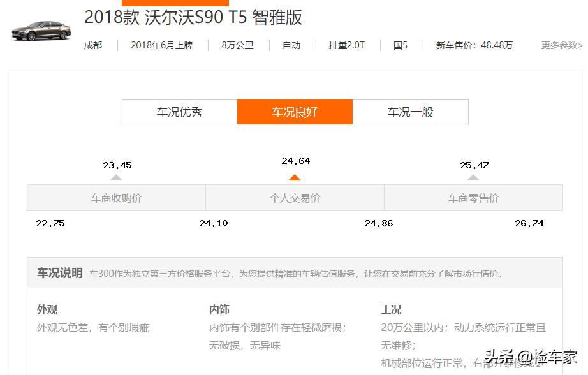
Task: Click the 车况说明 heading
Action: (59, 273)
